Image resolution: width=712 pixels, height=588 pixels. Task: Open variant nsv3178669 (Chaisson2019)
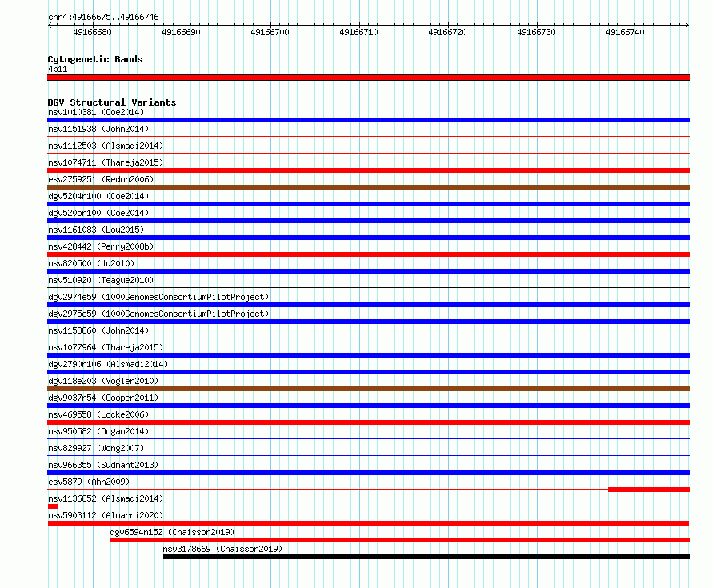click(x=222, y=549)
